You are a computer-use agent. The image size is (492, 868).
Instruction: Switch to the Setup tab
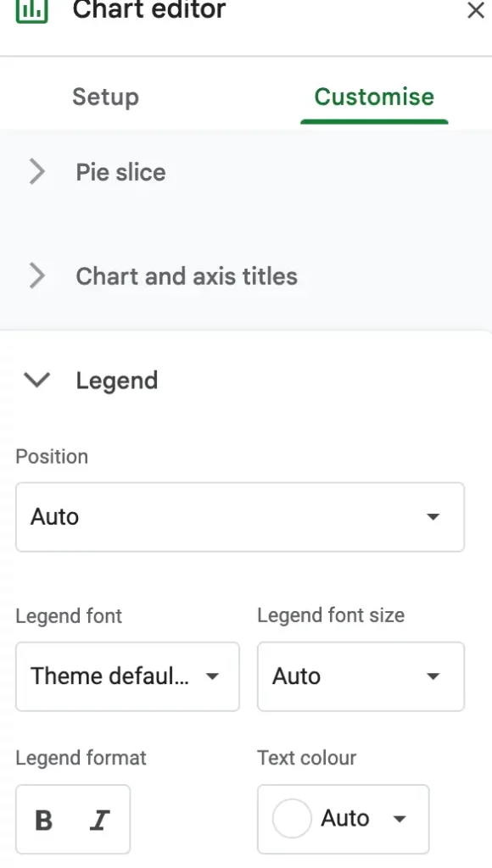click(x=105, y=97)
